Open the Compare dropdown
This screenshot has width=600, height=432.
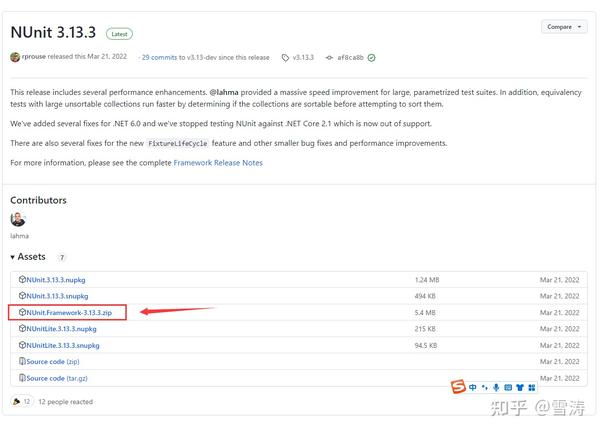564,27
